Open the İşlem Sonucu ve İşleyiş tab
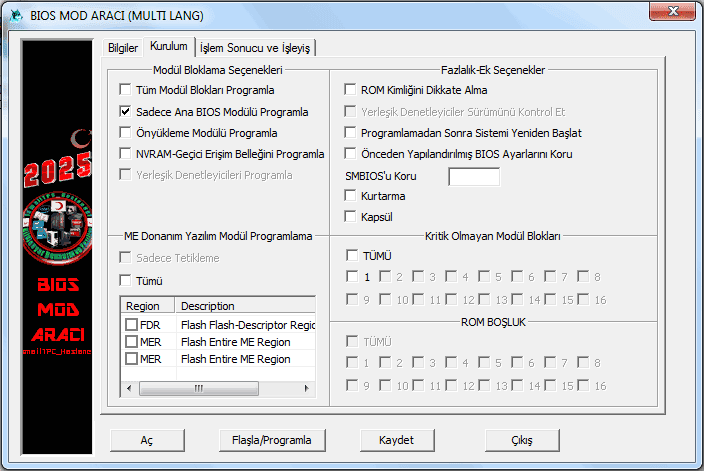This screenshot has width=704, height=471. 257,48
